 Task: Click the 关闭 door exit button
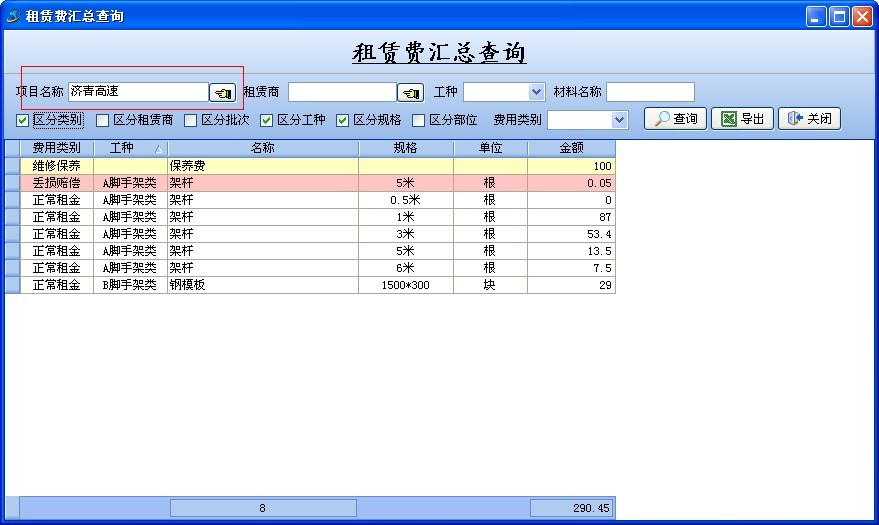point(809,119)
